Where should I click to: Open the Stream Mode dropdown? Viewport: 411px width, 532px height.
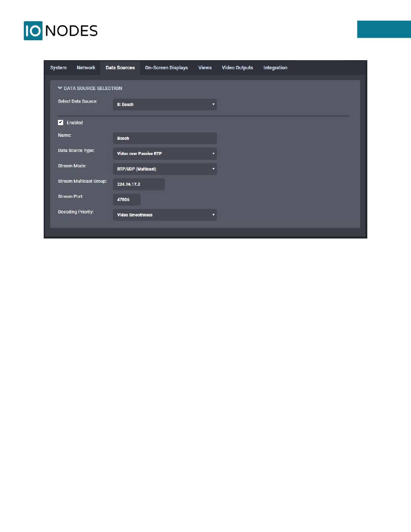click(165, 169)
